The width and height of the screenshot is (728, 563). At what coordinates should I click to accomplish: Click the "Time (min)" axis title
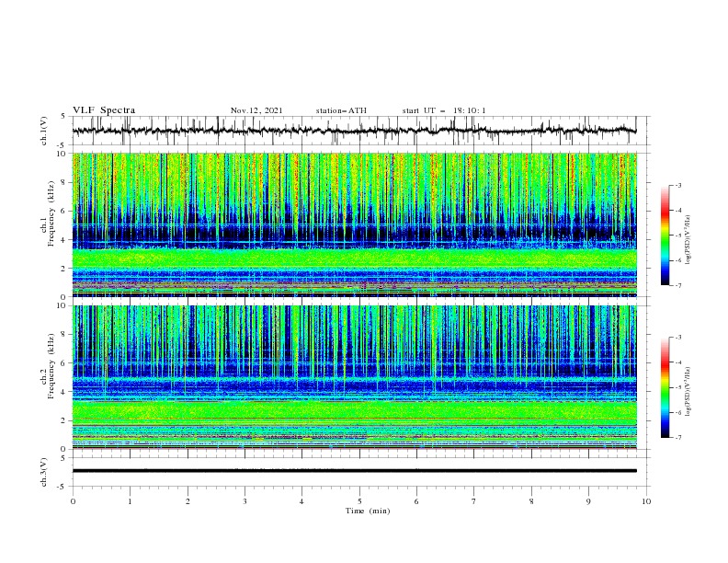click(x=368, y=511)
